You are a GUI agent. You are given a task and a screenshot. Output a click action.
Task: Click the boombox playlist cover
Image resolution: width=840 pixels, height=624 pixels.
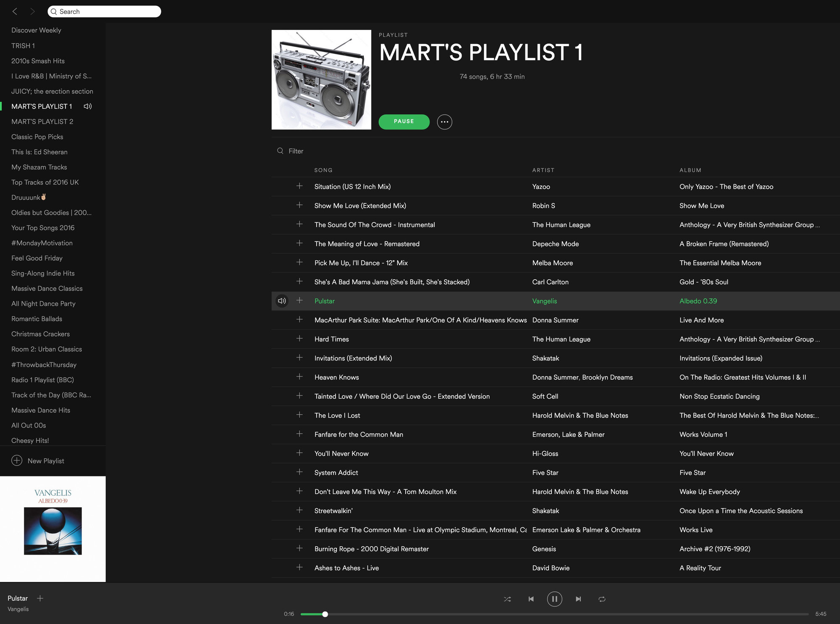click(321, 79)
